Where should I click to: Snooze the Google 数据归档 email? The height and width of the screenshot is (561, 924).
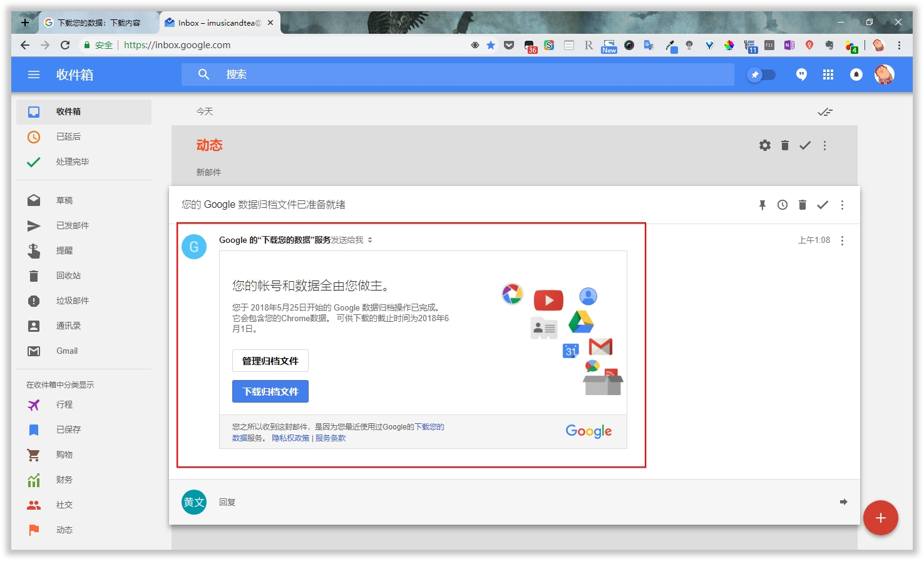pyautogui.click(x=783, y=205)
